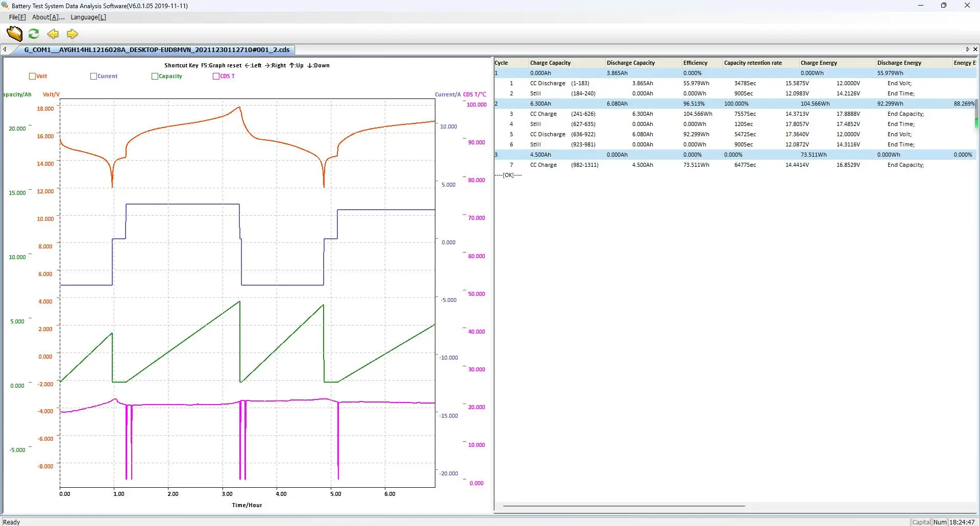Toggle the Current curve checkbox
Viewport: 980px width, 526px height.
(x=93, y=77)
